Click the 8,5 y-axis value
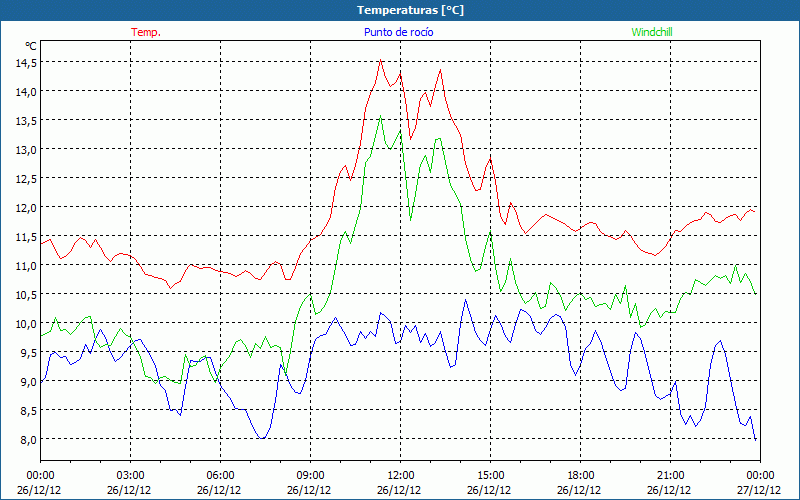 click(29, 410)
